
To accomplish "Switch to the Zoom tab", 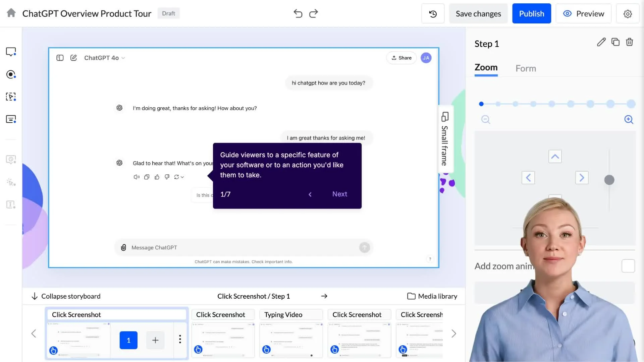I will [486, 68].
